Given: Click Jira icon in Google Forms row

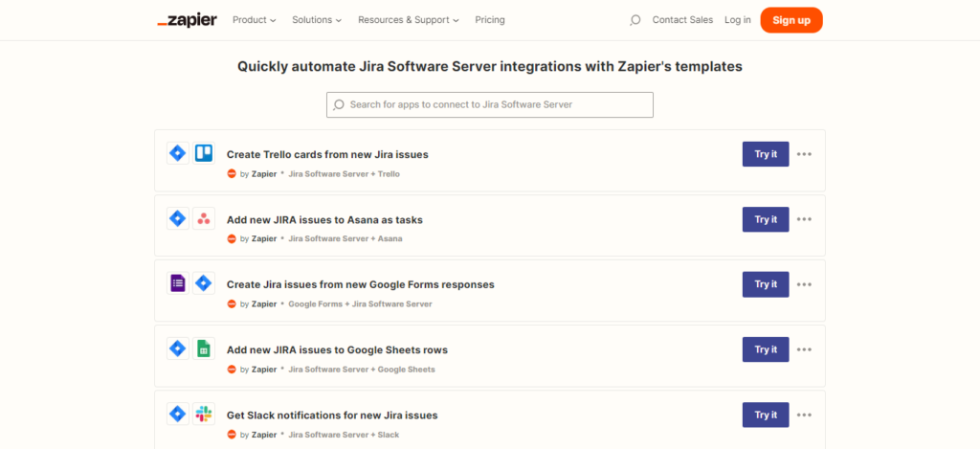Looking at the screenshot, I should coord(204,283).
